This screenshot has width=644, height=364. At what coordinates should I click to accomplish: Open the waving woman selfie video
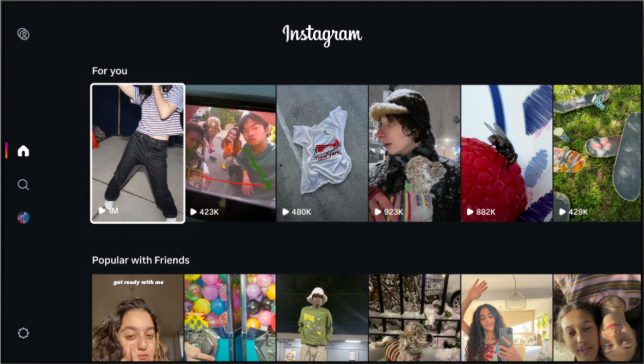point(507,318)
